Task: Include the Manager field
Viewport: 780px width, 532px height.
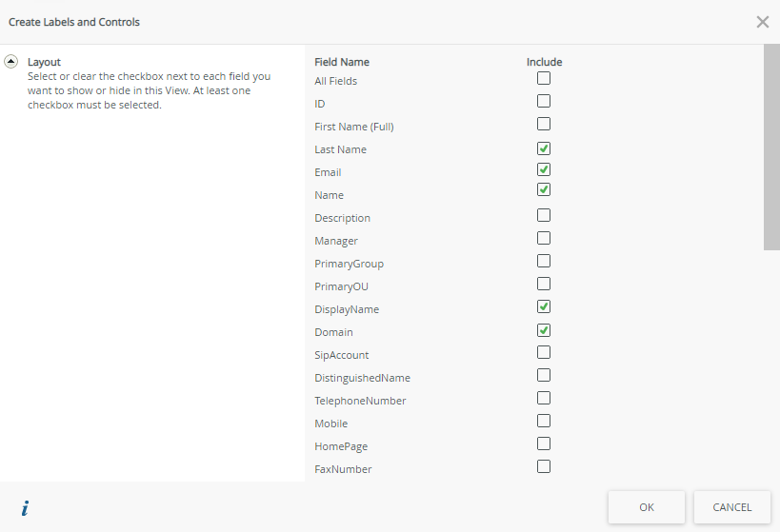Action: (x=544, y=238)
